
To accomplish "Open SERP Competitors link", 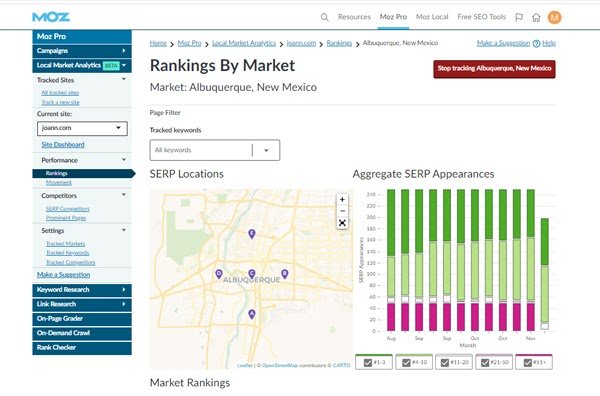I will click(x=67, y=209).
